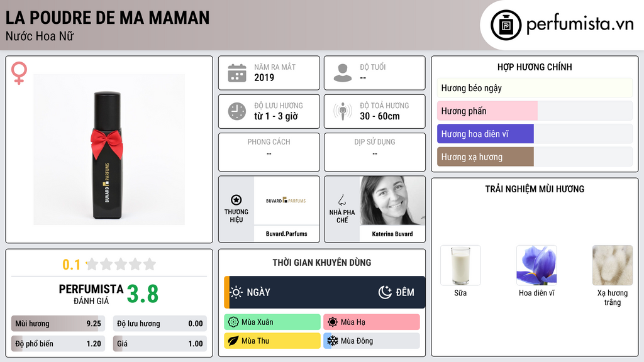Click the green 3.8 Perfumista rating
644x362 pixels.
143,294
